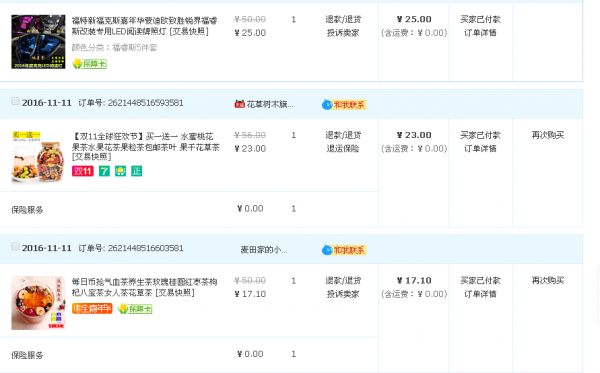
Task: Click 投诉卖家 for the LED light item
Action: click(343, 33)
